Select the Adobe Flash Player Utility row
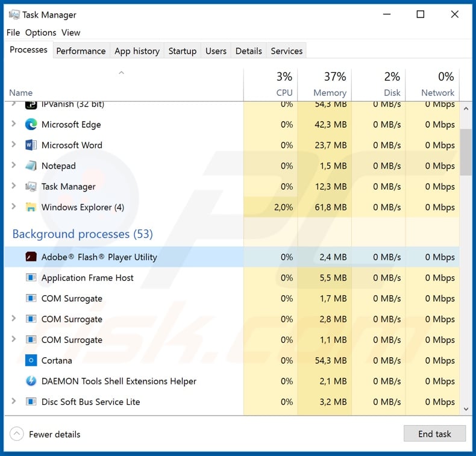Viewport: 476px width, 456px height. [232, 257]
